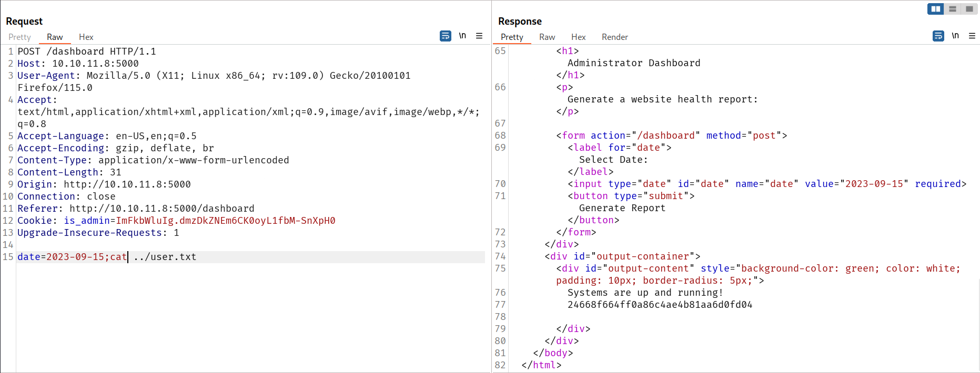This screenshot has height=373, width=980.
Task: Switch to the combined tabbed layout
Action: click(969, 9)
